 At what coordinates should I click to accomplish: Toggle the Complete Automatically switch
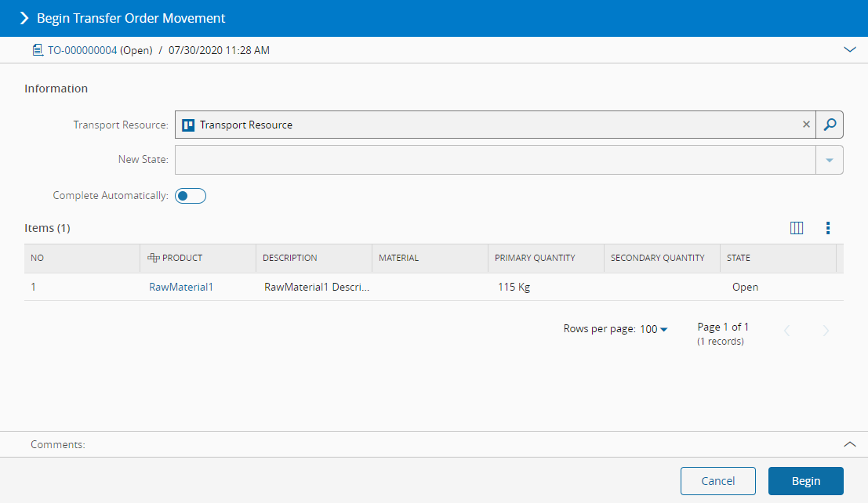click(x=191, y=196)
